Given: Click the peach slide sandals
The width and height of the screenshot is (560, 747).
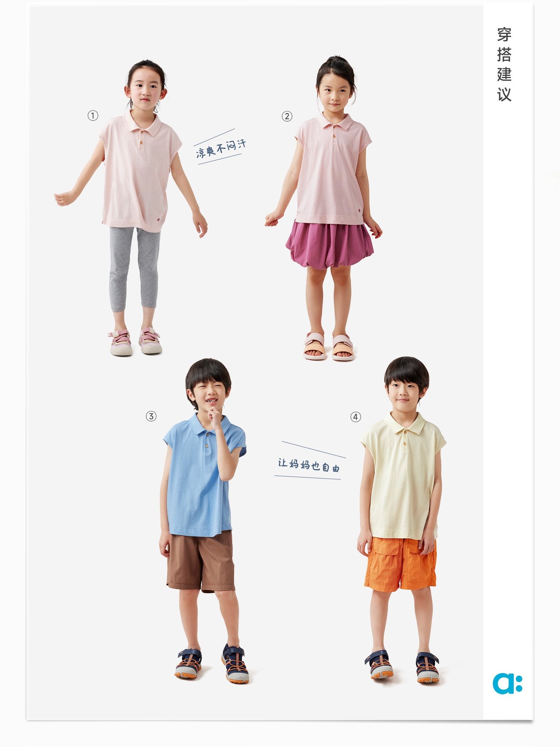Looking at the screenshot, I should coord(329,347).
